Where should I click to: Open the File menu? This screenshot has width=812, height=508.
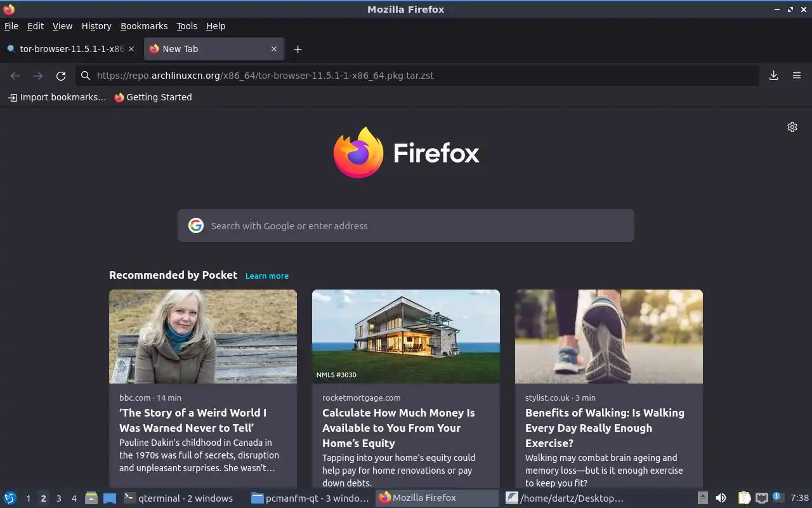click(x=11, y=26)
